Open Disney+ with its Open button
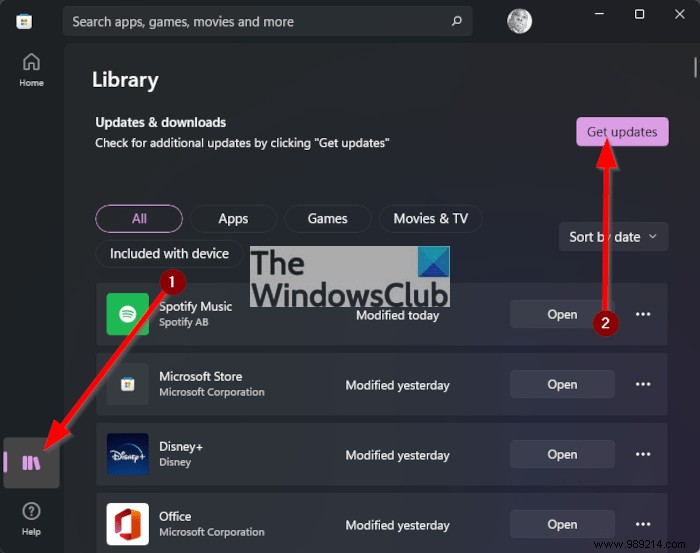700x553 pixels. tap(562, 454)
